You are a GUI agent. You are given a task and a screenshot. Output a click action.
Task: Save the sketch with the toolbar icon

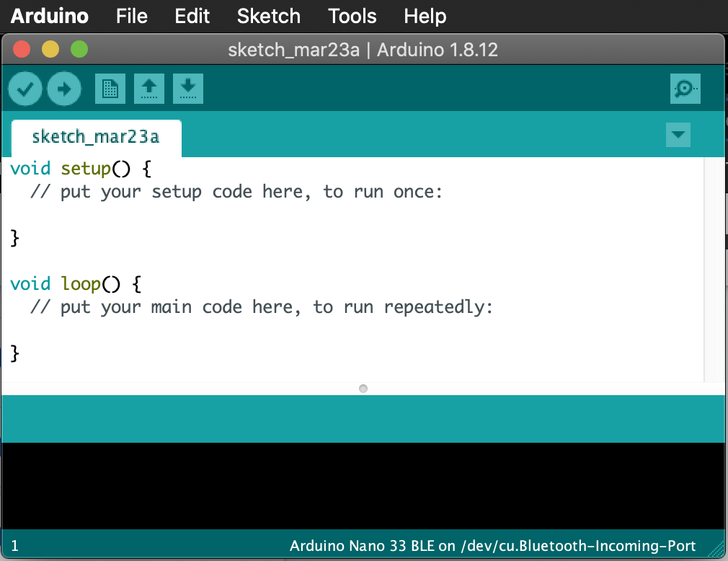pyautogui.click(x=187, y=88)
